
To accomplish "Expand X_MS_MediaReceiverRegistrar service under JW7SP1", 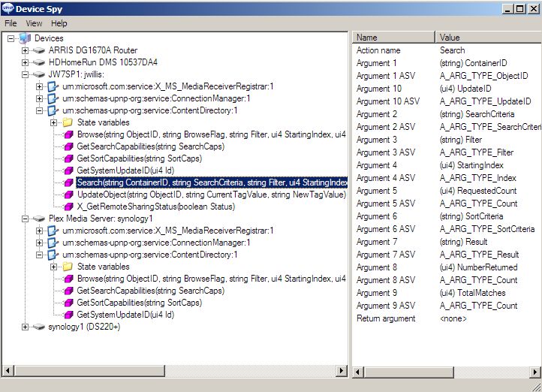I will tap(39, 86).
